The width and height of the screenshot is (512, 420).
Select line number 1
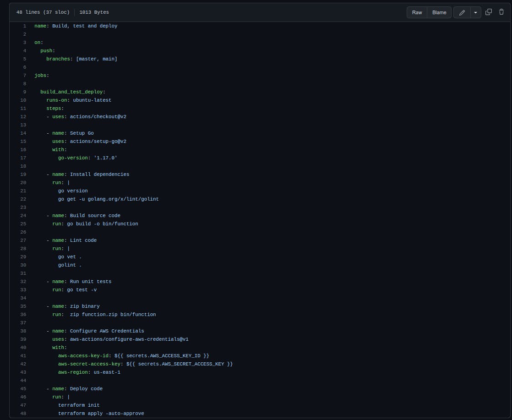pos(24,26)
